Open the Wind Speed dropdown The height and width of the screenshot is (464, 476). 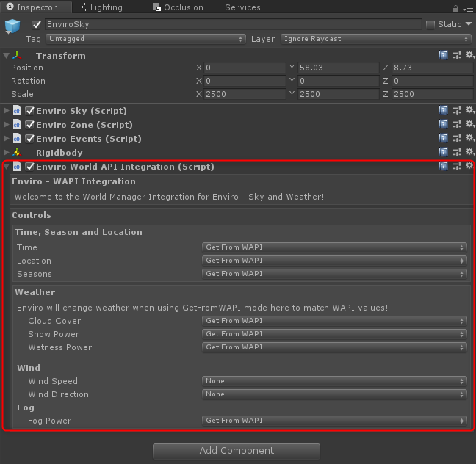click(334, 381)
